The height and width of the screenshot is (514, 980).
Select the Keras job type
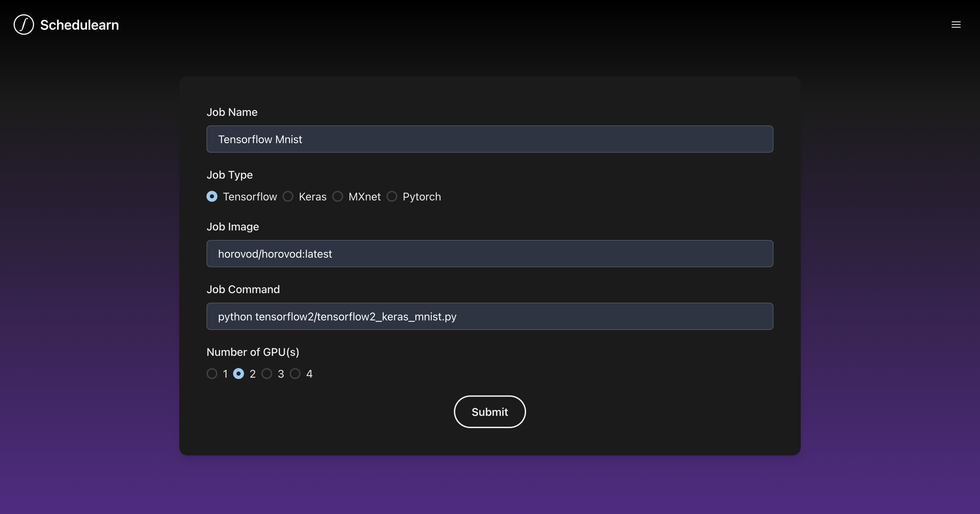288,196
